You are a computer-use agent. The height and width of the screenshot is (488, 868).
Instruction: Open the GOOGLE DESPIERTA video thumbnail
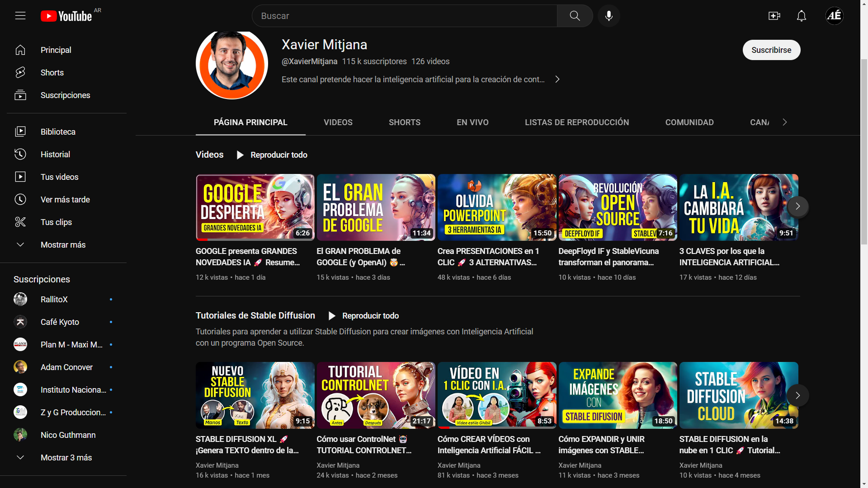[255, 207]
